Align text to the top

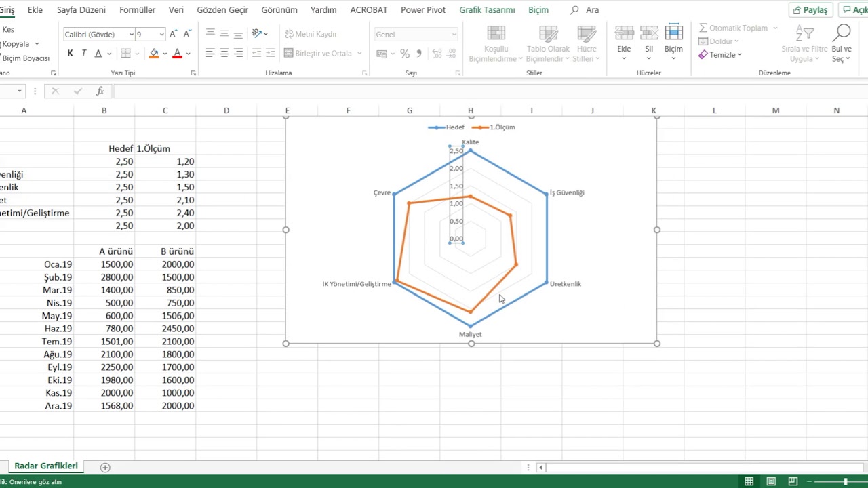pos(210,33)
